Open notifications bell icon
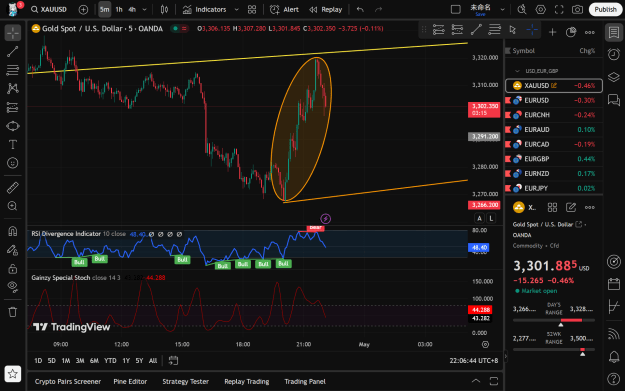Screen dimensions: 625x391 click(614, 356)
